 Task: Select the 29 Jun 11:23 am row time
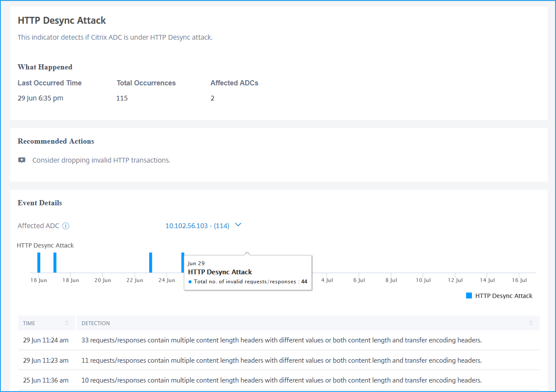[46, 361]
